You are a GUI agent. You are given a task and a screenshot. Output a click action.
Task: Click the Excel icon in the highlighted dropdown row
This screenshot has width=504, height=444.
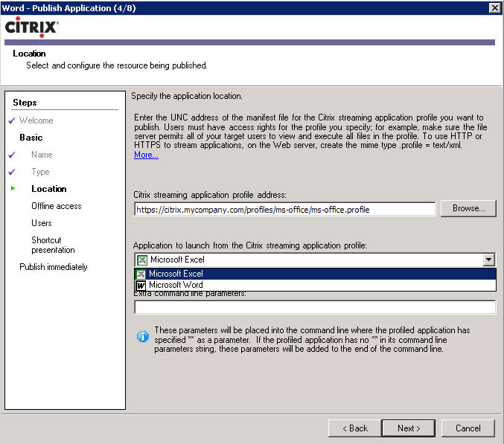pos(141,274)
